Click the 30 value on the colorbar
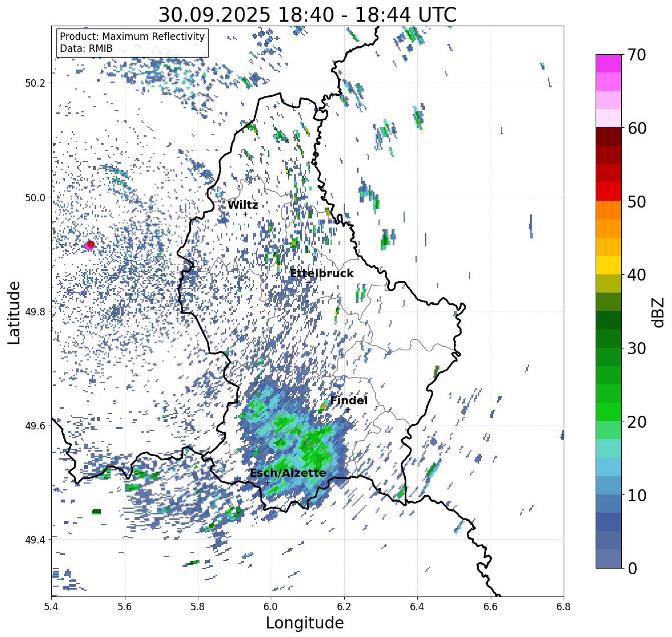The width and height of the screenshot is (672, 637). (x=637, y=348)
